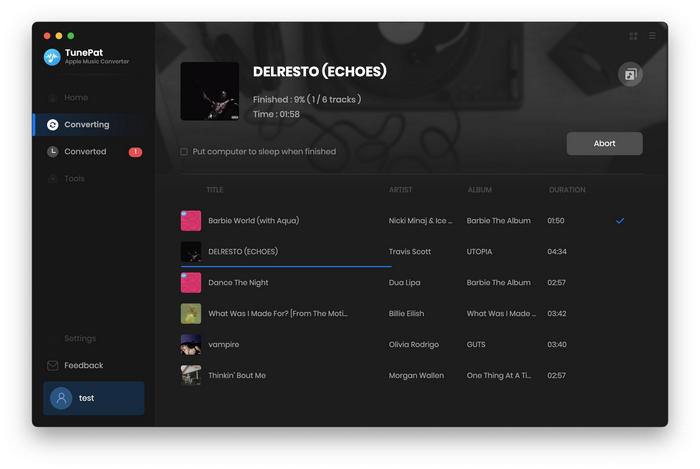
Task: Click the DELRESTO row album cover
Action: (191, 252)
